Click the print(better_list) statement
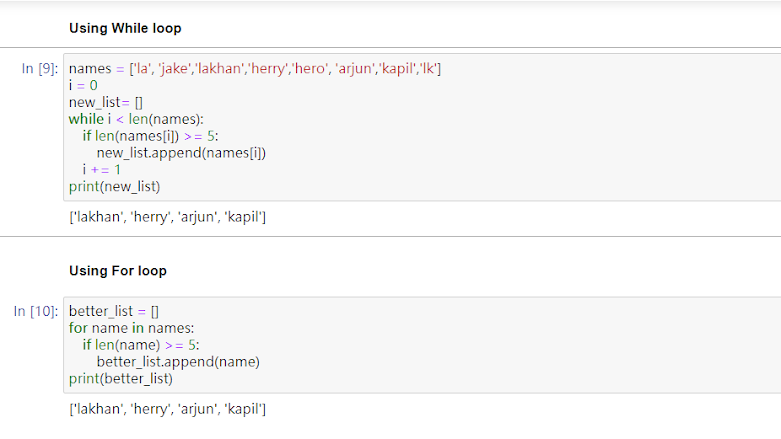The height and width of the screenshot is (439, 781). (x=120, y=379)
